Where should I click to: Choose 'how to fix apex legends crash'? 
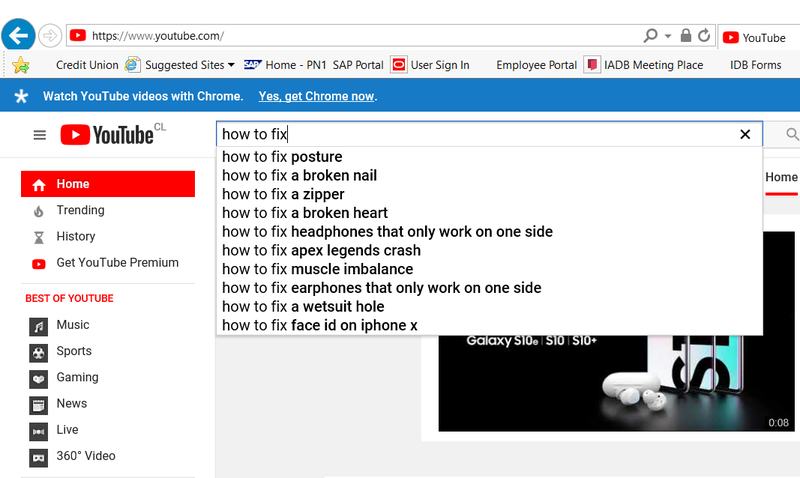(x=321, y=250)
